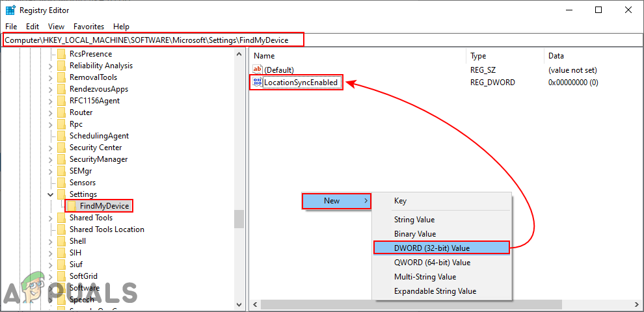Choose QWORD (64-bit) Value
644x312 pixels.
[x=442, y=263]
